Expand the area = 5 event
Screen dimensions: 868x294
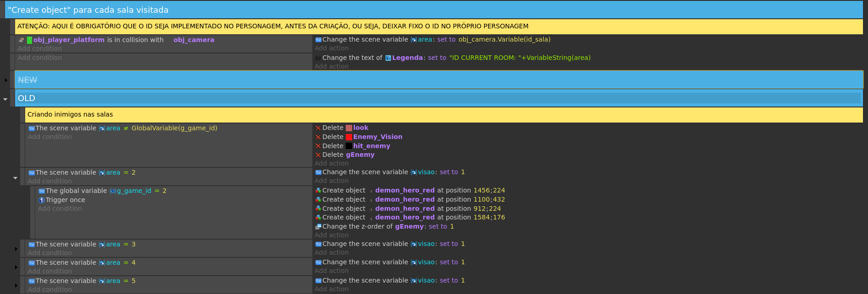(16, 286)
